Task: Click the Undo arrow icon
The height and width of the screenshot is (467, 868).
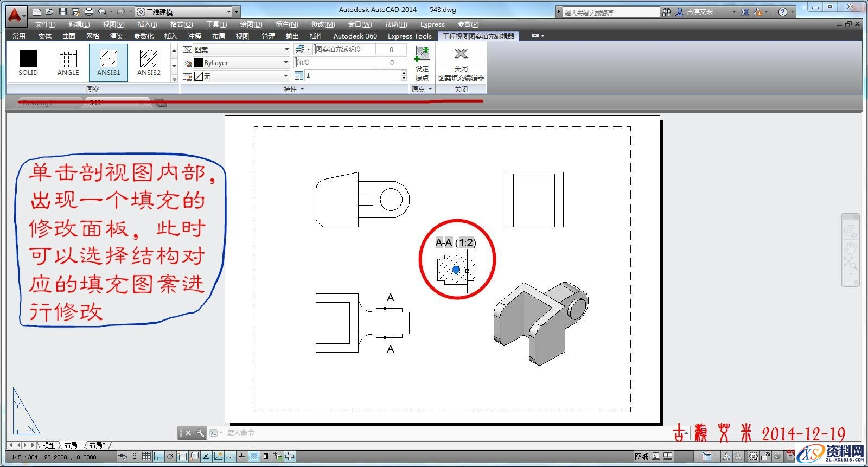Action: coord(101,11)
